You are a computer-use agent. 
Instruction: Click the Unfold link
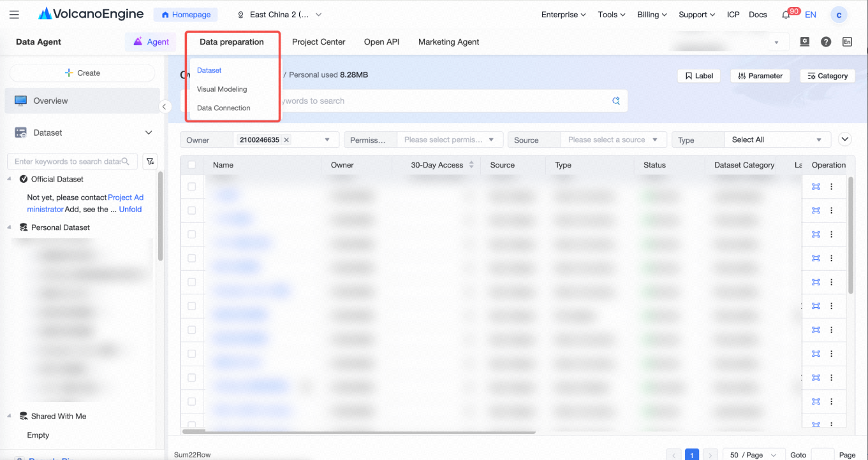pyautogui.click(x=130, y=209)
